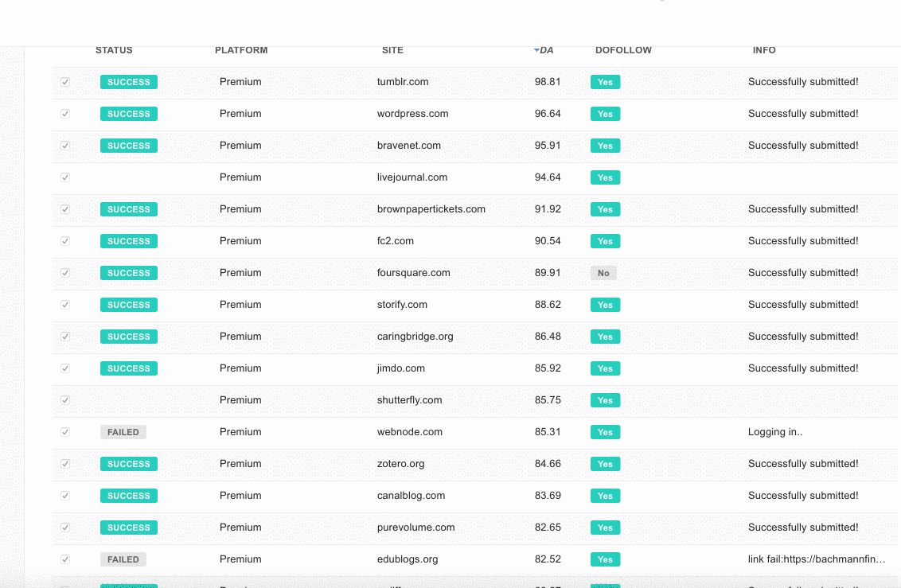Sort table by STATUS column header
This screenshot has height=588, width=901.
pos(114,51)
